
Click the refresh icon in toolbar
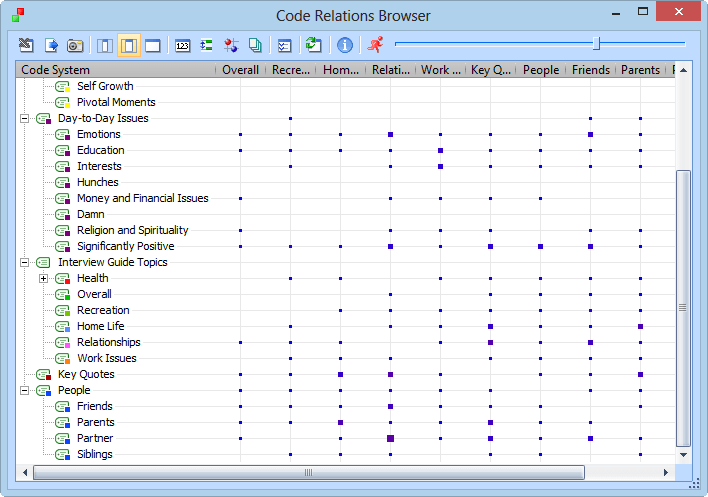pyautogui.click(x=314, y=45)
